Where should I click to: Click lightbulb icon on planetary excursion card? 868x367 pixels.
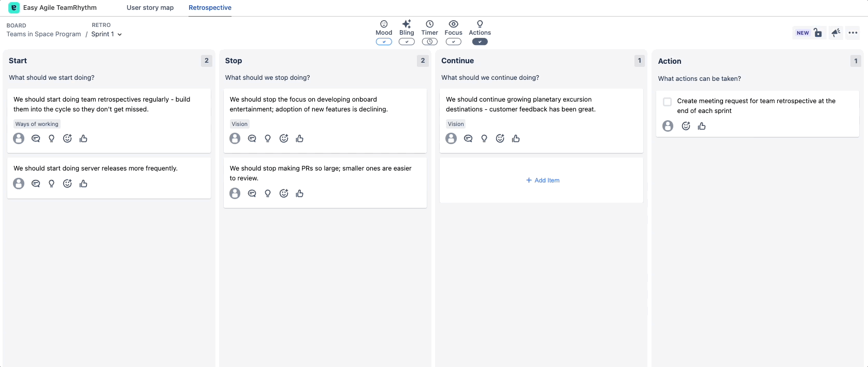pyautogui.click(x=484, y=138)
